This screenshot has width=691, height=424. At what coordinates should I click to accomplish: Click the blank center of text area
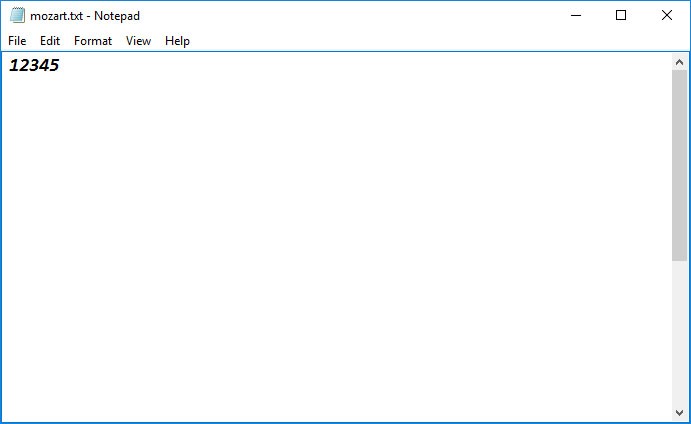(x=335, y=235)
